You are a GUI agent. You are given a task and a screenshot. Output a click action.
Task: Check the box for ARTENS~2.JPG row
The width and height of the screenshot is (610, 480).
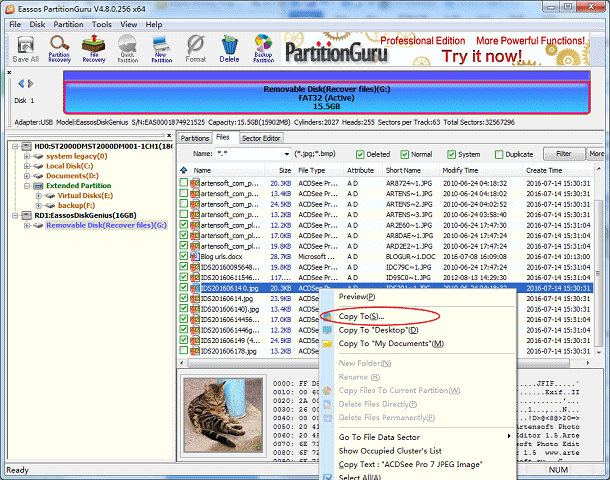pos(184,203)
